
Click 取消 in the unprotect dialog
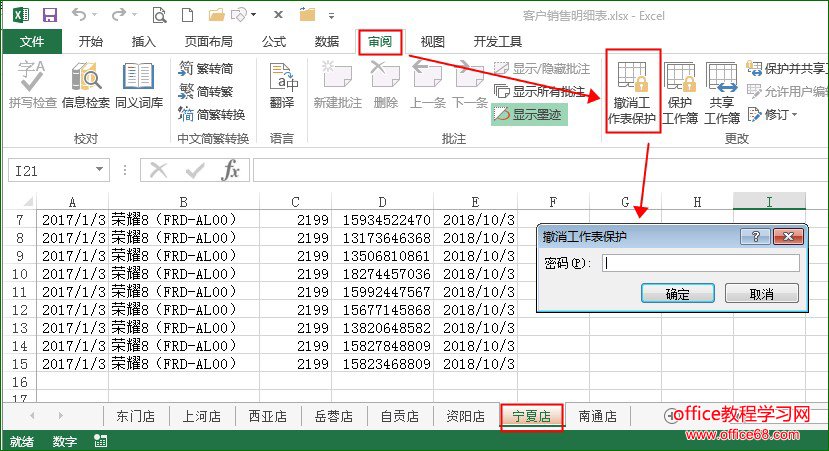pos(761,293)
